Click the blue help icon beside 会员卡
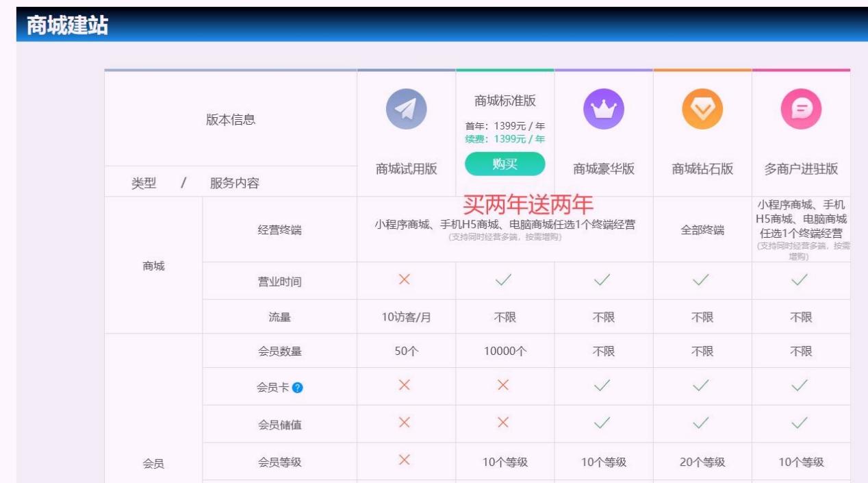868x483 pixels. pyautogui.click(x=297, y=388)
